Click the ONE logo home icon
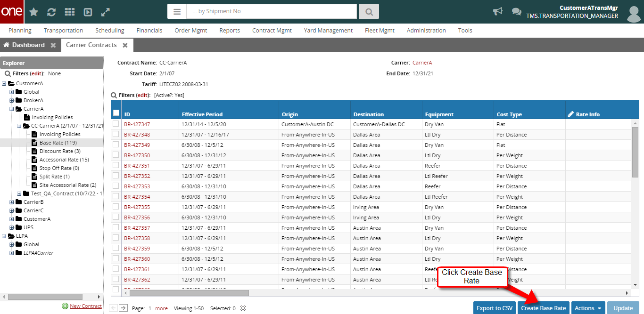 [12, 12]
